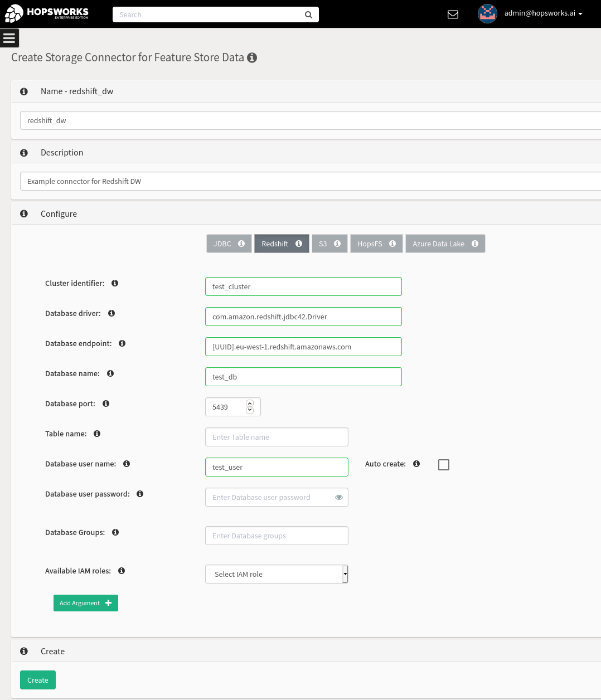Enable the Auto create checkbox
Viewport: 601px width, 700px height.
tap(444, 465)
